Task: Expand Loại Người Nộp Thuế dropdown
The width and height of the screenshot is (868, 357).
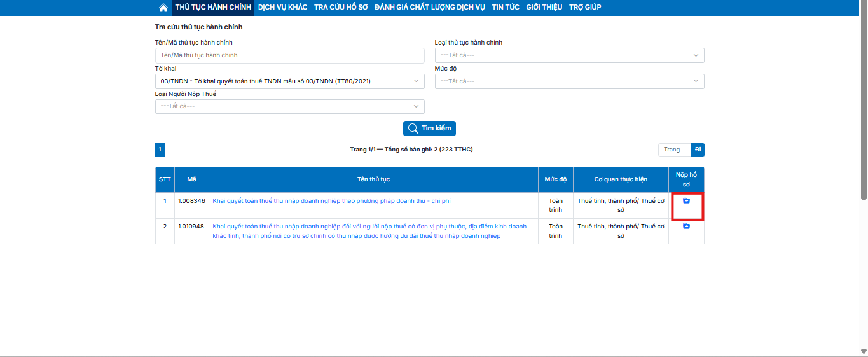Action: [x=289, y=106]
